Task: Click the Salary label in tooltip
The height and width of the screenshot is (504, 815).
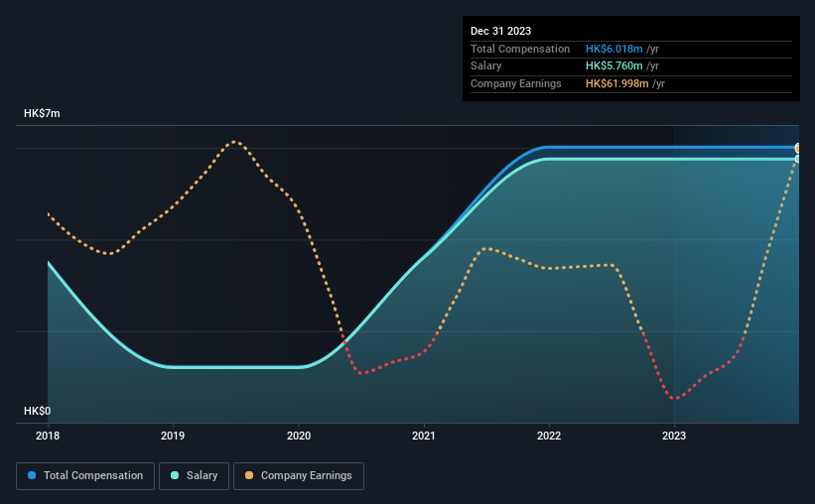Action: pos(486,66)
